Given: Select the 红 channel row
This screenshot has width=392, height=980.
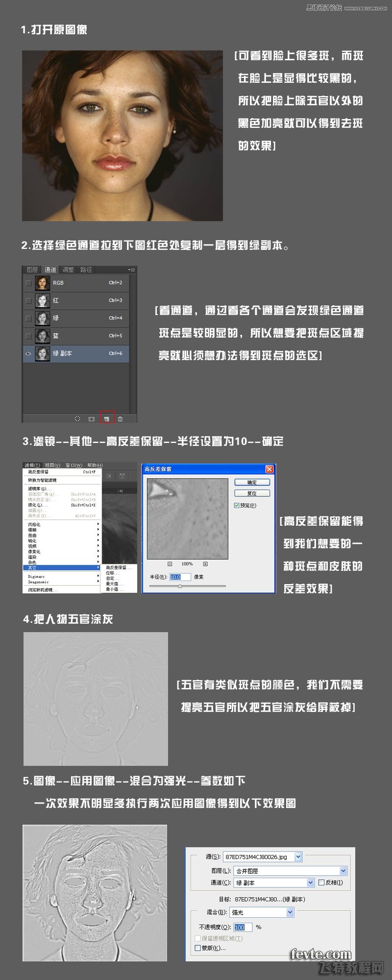Looking at the screenshot, I should (x=76, y=300).
